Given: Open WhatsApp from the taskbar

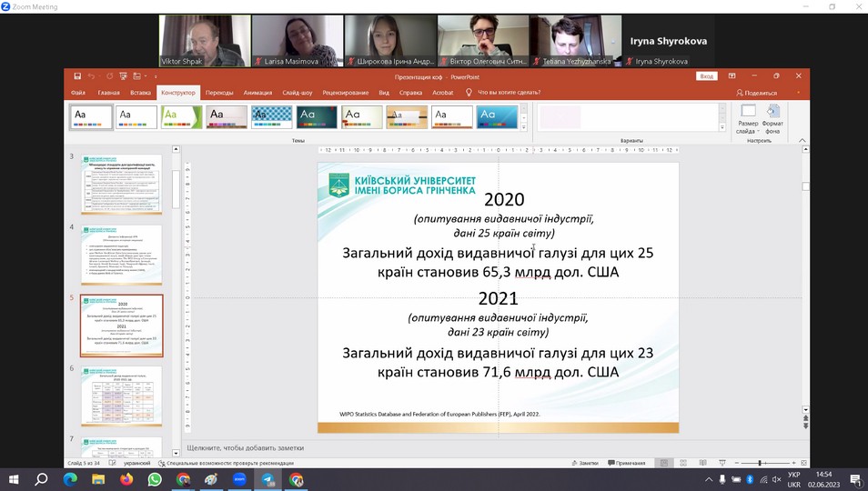Looking at the screenshot, I should (155, 479).
